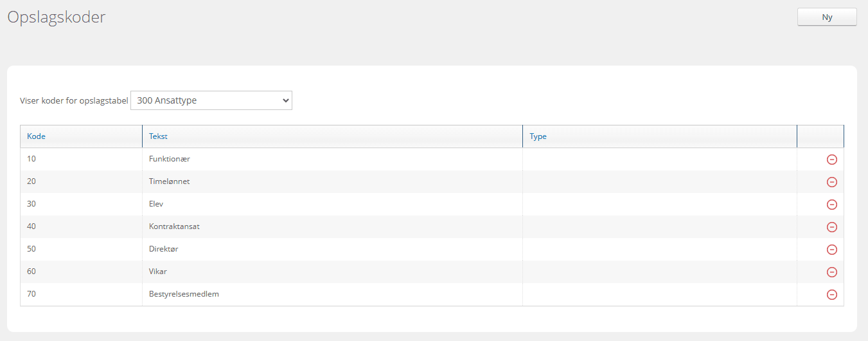Sort by Kode column header
Viewport: 868px width, 341px height.
36,136
